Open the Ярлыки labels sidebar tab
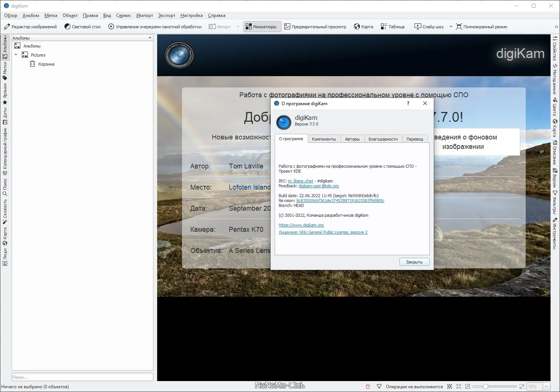This screenshot has width=560, height=392. (5, 94)
